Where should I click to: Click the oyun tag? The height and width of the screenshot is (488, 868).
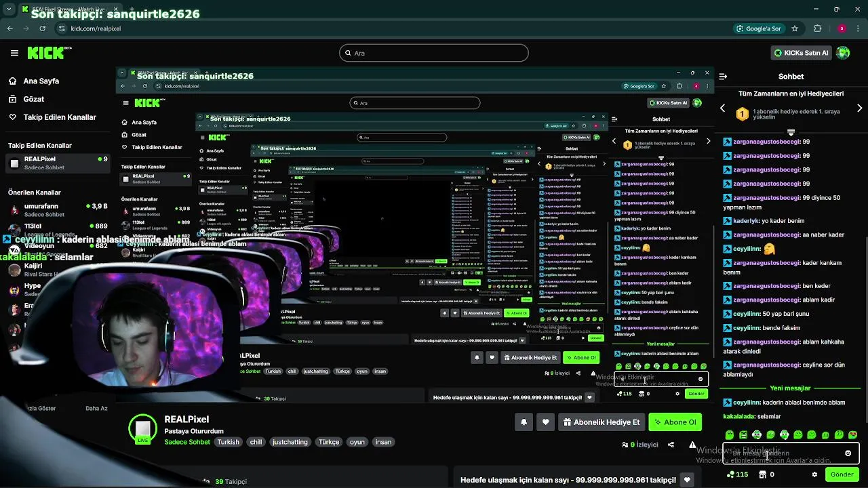point(357,442)
